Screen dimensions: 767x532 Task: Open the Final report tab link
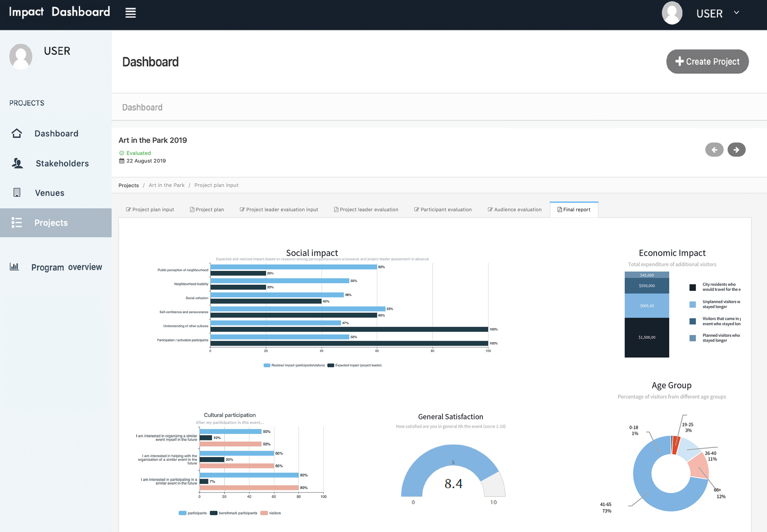[x=574, y=209]
